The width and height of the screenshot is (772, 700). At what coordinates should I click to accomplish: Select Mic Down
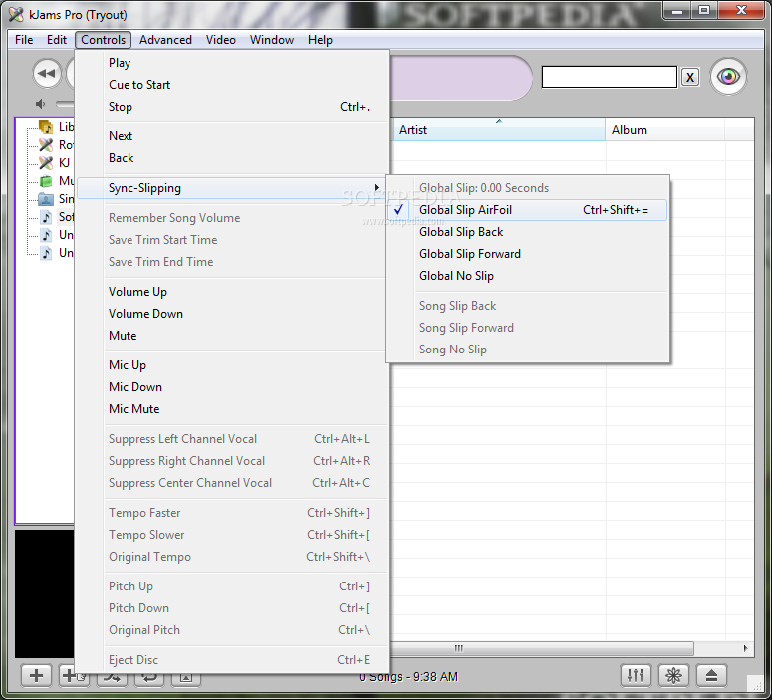(x=233, y=387)
